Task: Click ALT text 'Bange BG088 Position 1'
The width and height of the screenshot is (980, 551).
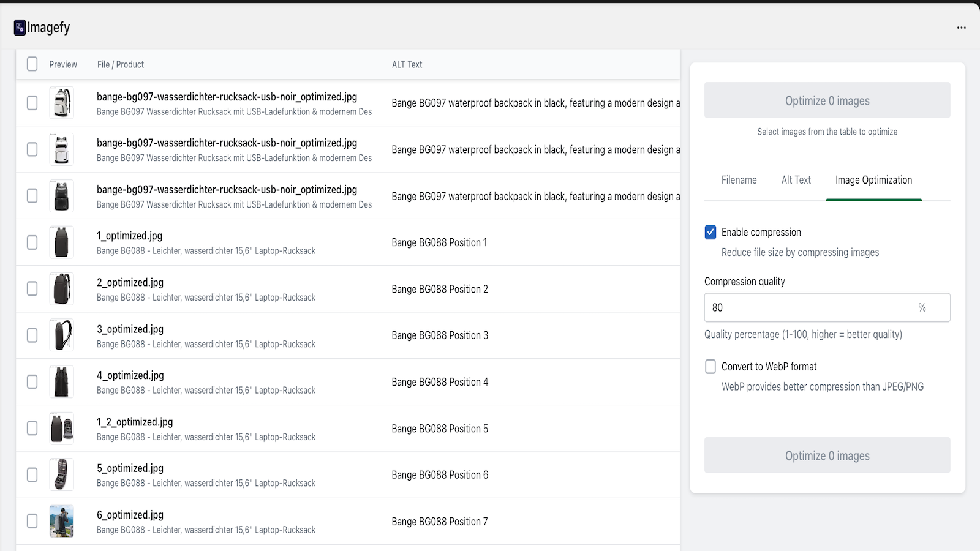Action: [439, 242]
